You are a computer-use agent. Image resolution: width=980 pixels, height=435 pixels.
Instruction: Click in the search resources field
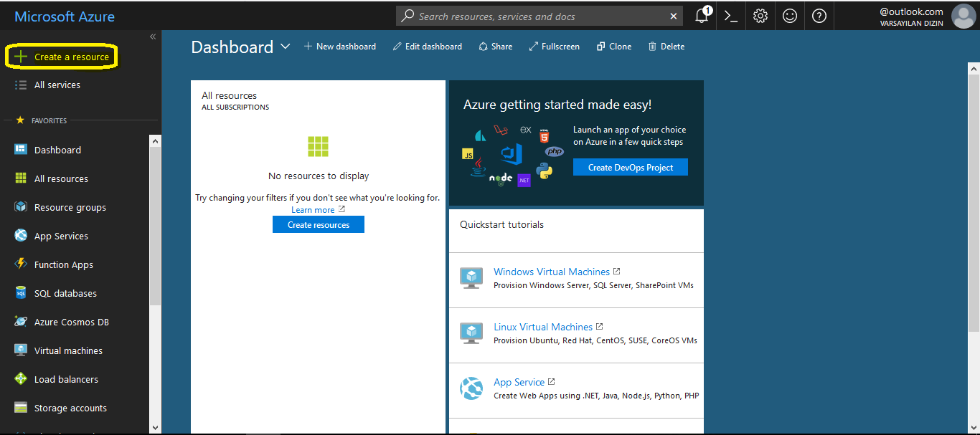[x=531, y=16]
